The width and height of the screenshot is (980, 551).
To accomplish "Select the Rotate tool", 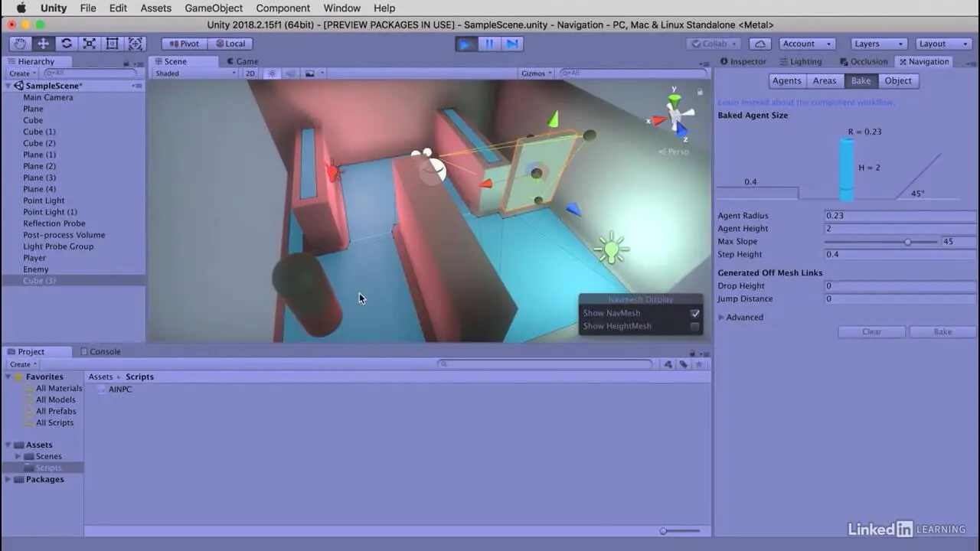I will click(67, 44).
